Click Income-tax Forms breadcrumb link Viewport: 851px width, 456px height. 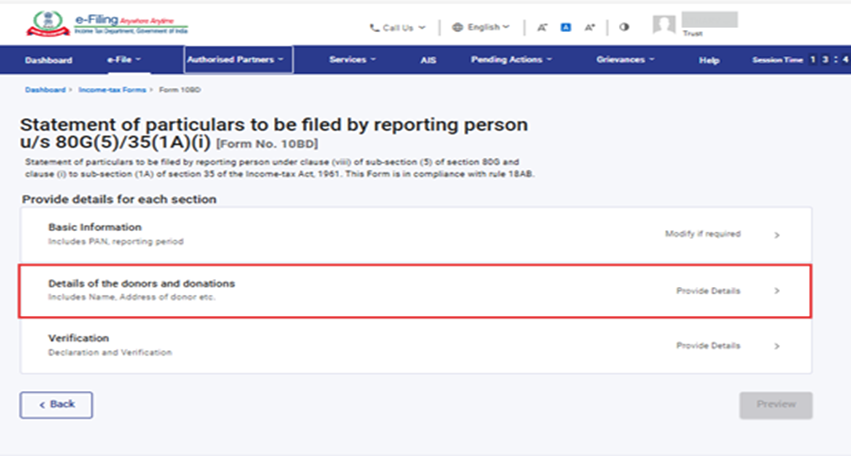pyautogui.click(x=110, y=89)
